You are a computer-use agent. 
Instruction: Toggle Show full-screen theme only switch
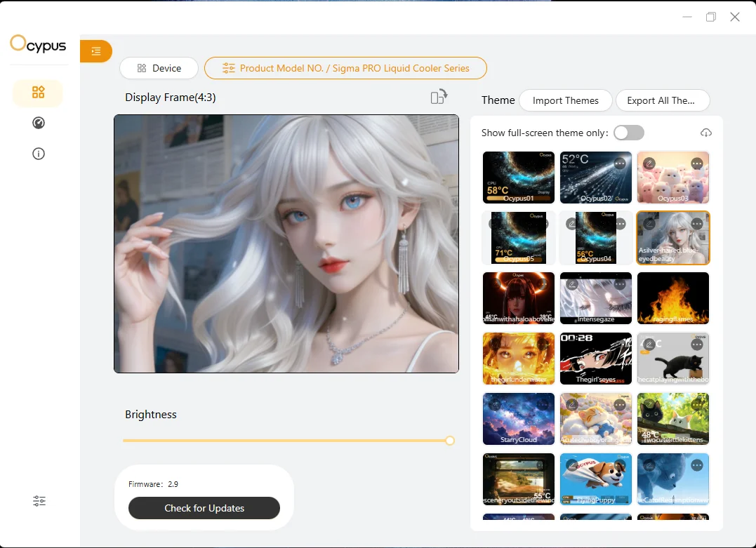(x=629, y=133)
